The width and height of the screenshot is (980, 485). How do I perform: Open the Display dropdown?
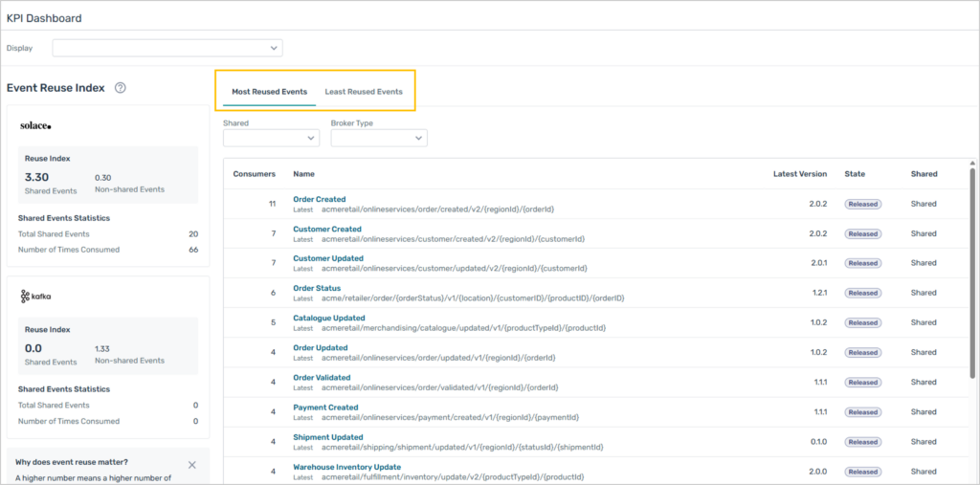coord(167,48)
